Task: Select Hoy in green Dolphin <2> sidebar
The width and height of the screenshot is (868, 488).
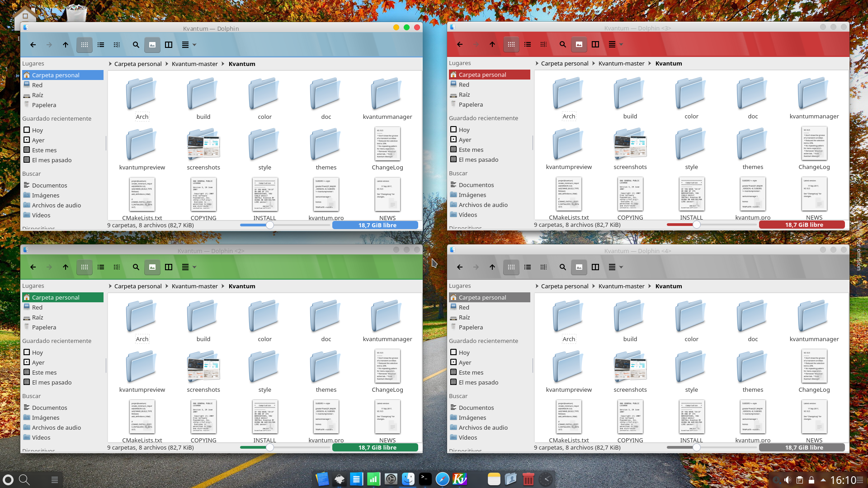Action: [x=63, y=352]
